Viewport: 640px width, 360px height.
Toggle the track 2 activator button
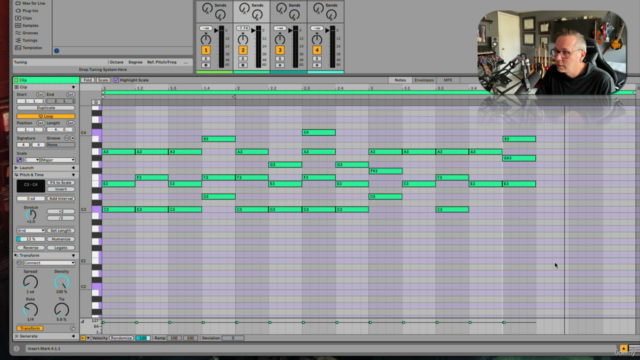[243, 50]
